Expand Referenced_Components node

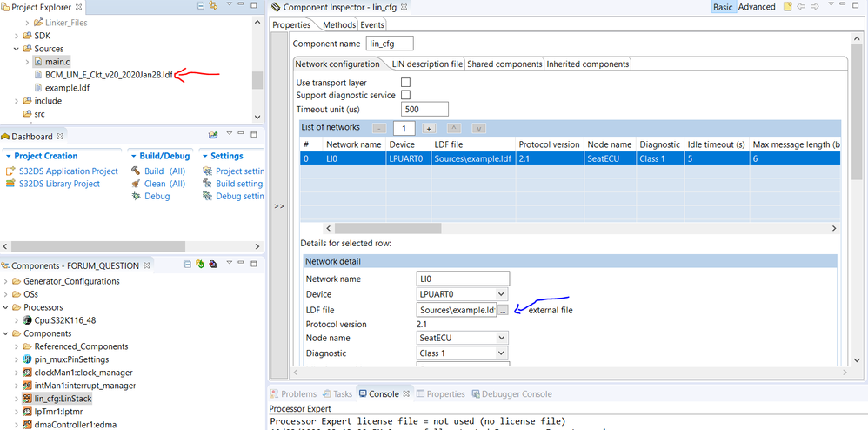pos(16,346)
